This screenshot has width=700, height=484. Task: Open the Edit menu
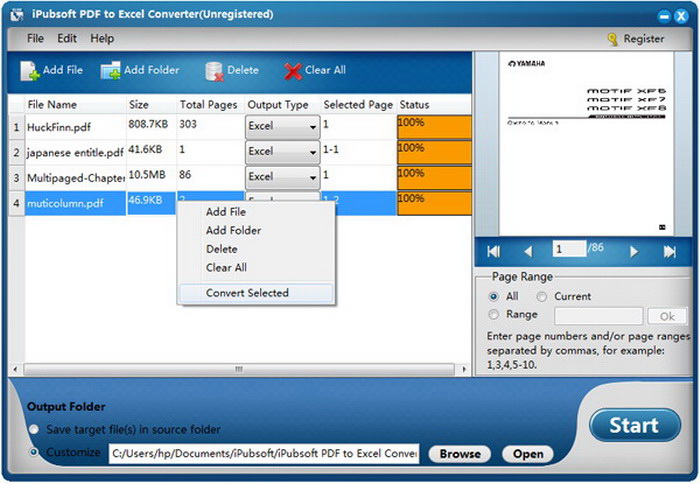pyautogui.click(x=67, y=38)
